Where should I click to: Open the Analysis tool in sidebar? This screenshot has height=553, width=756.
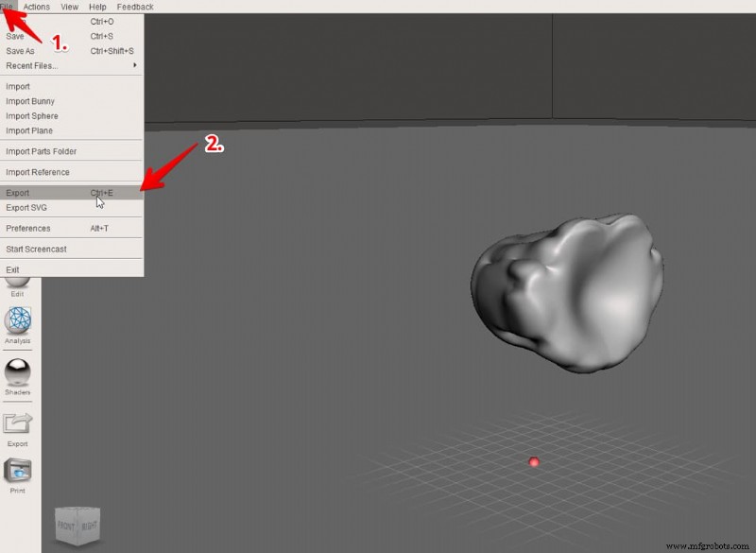18,325
